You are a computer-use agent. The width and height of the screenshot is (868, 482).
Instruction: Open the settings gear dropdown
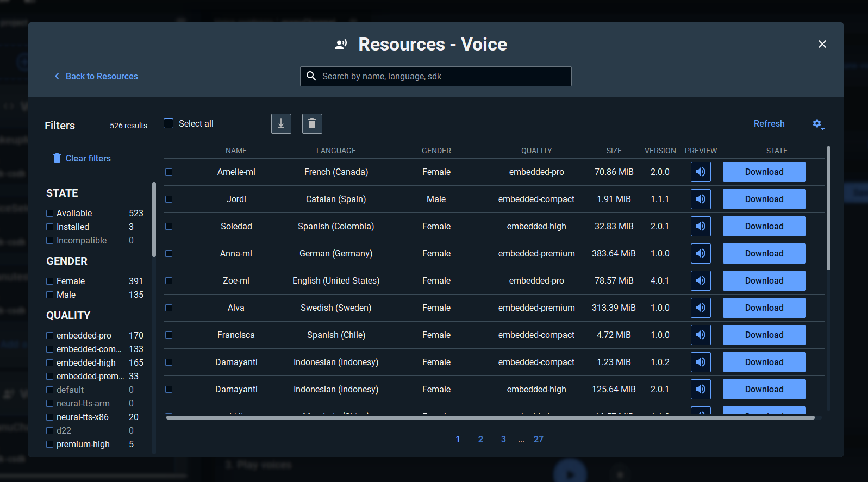817,124
